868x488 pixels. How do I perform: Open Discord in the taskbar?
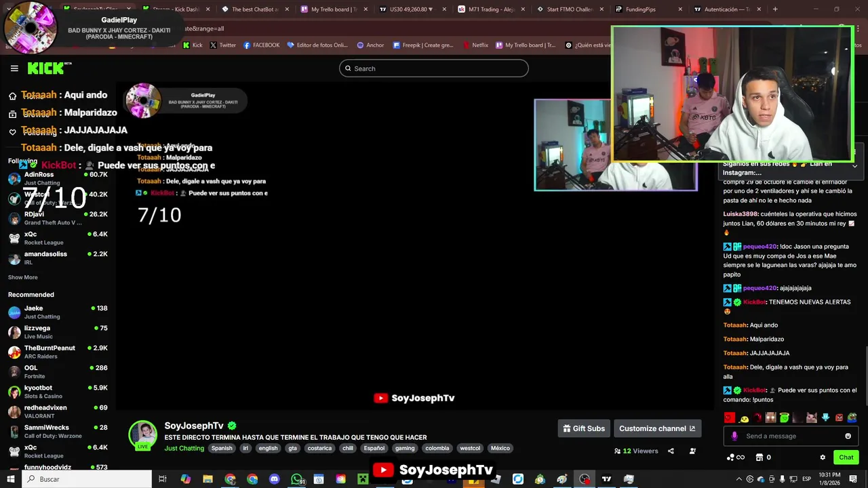click(274, 479)
